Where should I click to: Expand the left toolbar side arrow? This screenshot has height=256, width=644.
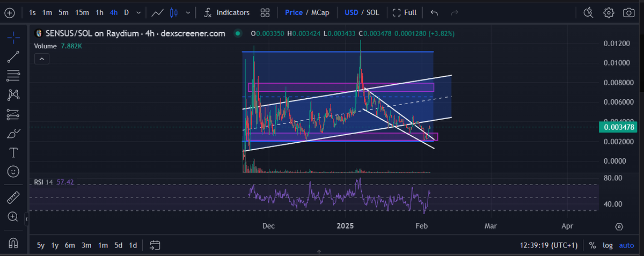pos(27,220)
